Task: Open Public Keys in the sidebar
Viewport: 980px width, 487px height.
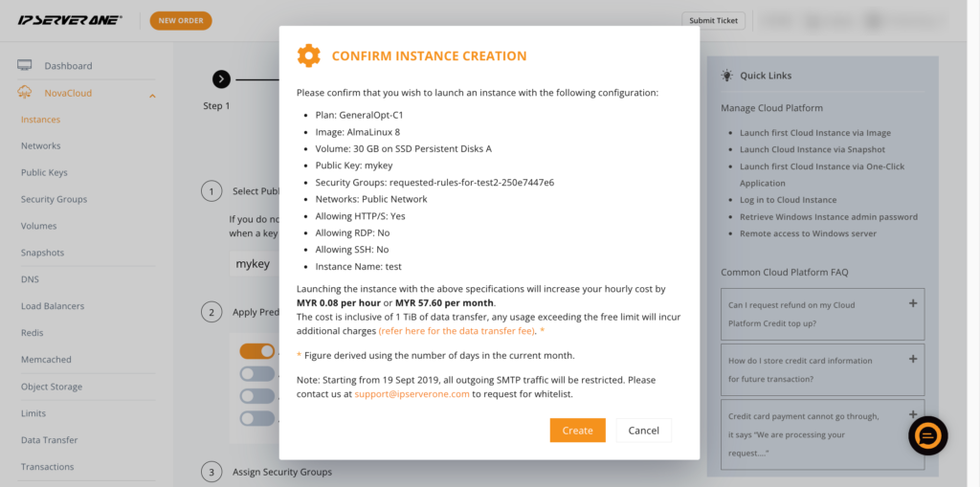Action: click(44, 172)
